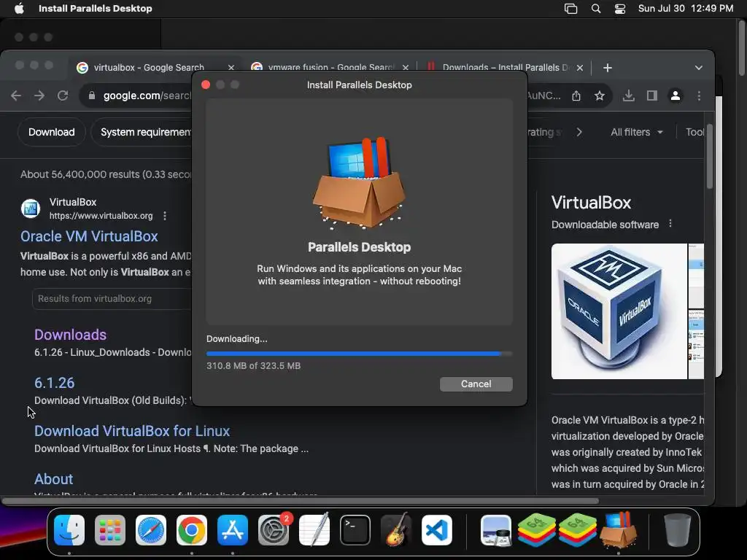Bookmark this page with the star icon
Screen dimensions: 747x560
pos(600,96)
